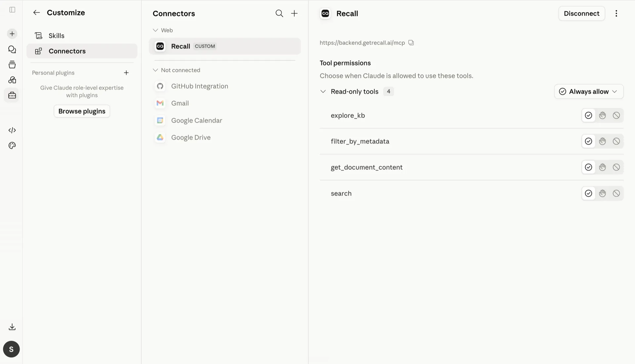This screenshot has height=364, width=635.
Task: Toggle the sidebar panel icon
Action: (12, 10)
